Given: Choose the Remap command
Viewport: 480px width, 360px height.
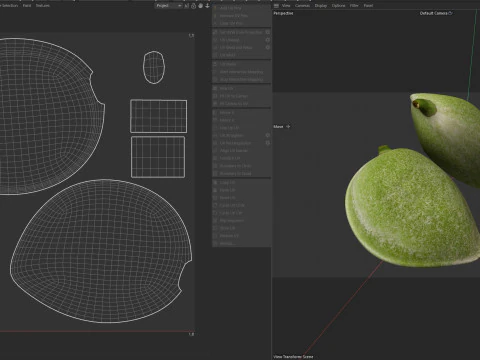Looking at the screenshot, I should [242, 243].
